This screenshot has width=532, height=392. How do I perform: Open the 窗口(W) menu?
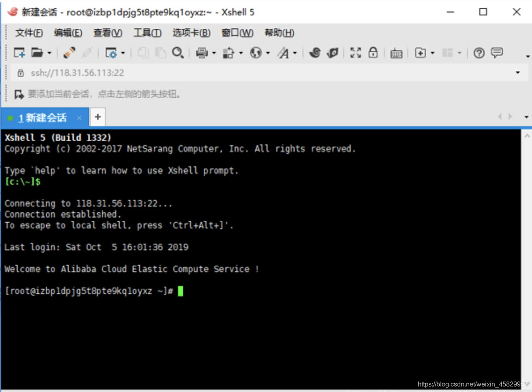pos(237,33)
